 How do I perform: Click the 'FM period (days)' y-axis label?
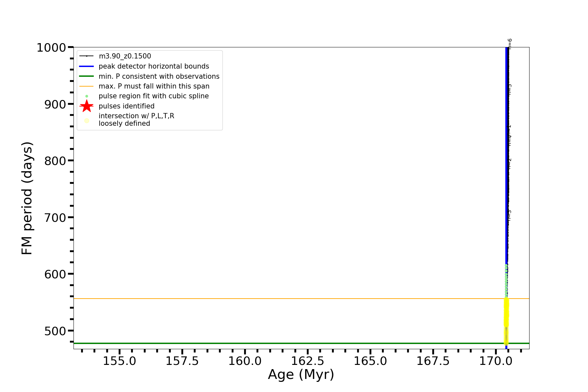click(27, 198)
